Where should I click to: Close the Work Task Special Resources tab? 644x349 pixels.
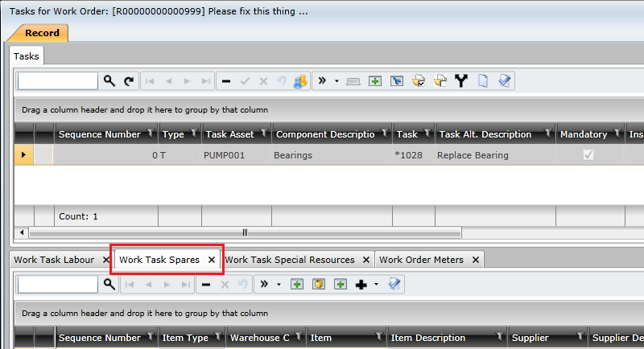[x=365, y=260]
